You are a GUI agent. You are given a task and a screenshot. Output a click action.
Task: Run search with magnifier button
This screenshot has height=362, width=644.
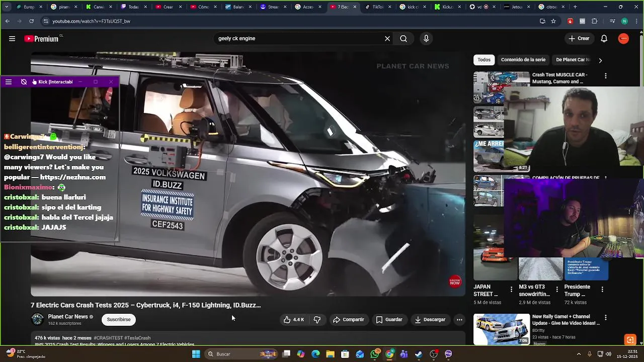pos(404,39)
